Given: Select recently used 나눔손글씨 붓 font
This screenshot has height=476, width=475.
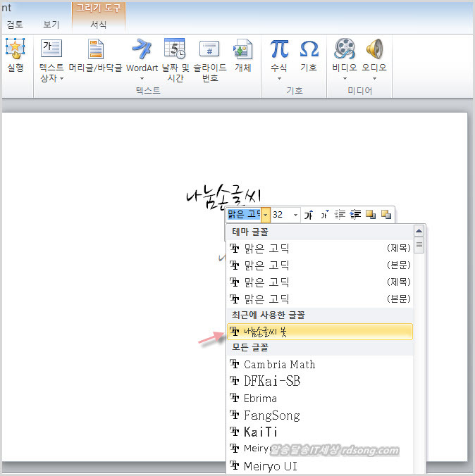Looking at the screenshot, I should click(319, 332).
